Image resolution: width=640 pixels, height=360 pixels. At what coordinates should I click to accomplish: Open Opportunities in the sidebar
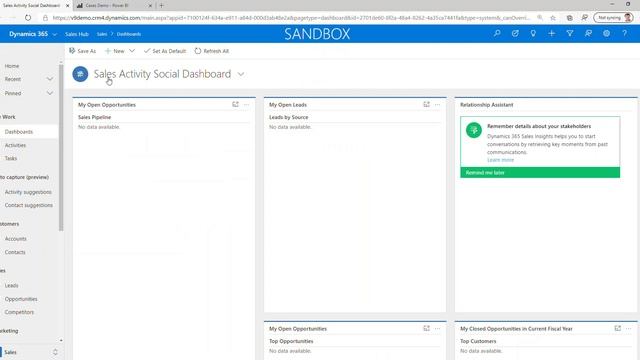[21, 299]
